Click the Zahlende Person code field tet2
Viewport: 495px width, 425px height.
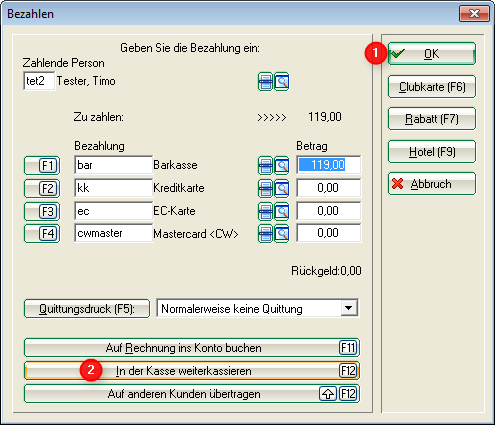39,81
